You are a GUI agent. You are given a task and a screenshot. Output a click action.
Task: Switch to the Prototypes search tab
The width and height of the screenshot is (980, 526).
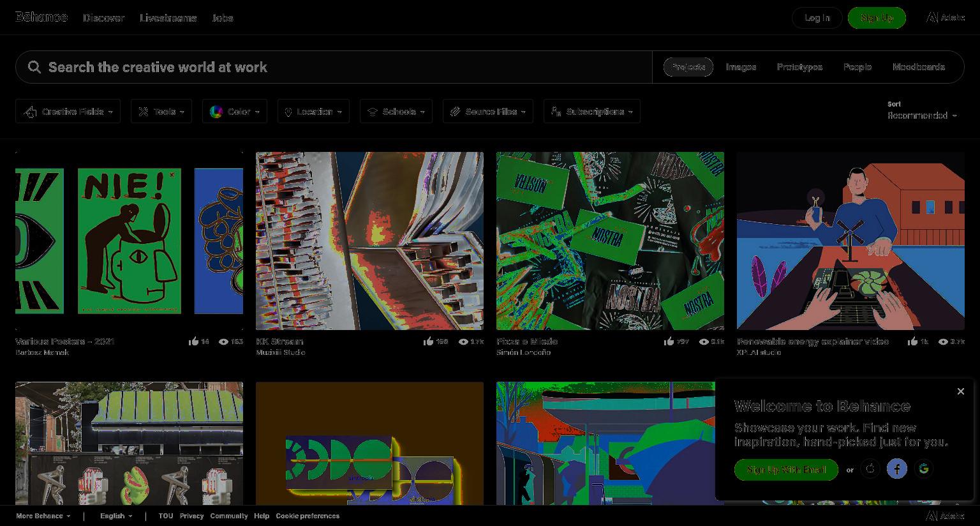pyautogui.click(x=800, y=67)
